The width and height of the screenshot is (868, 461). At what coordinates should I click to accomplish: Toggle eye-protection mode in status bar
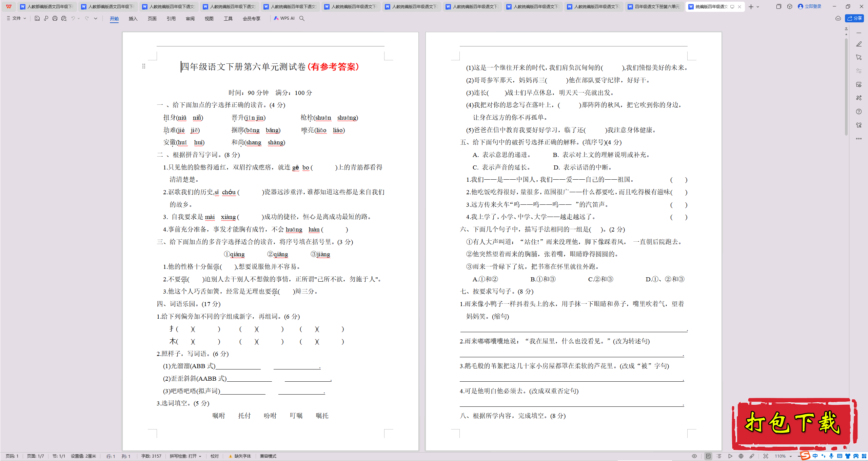(694, 456)
